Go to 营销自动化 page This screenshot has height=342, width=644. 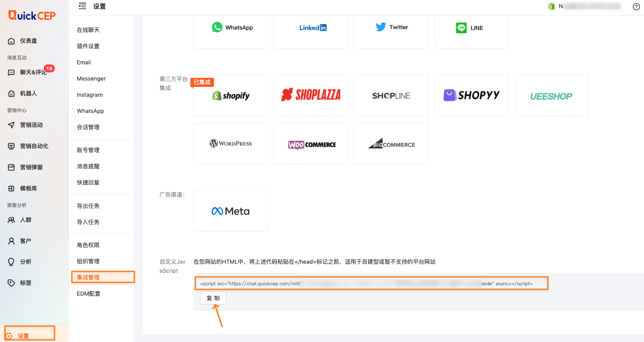pos(34,146)
